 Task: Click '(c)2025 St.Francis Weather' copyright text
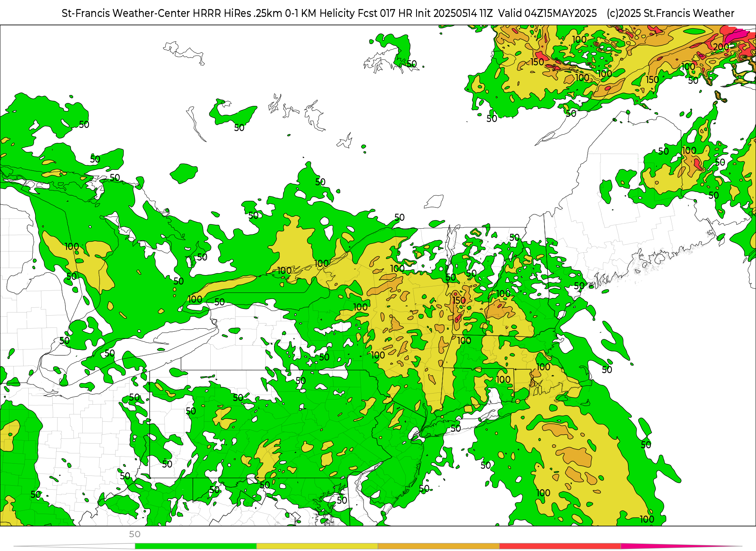[671, 13]
